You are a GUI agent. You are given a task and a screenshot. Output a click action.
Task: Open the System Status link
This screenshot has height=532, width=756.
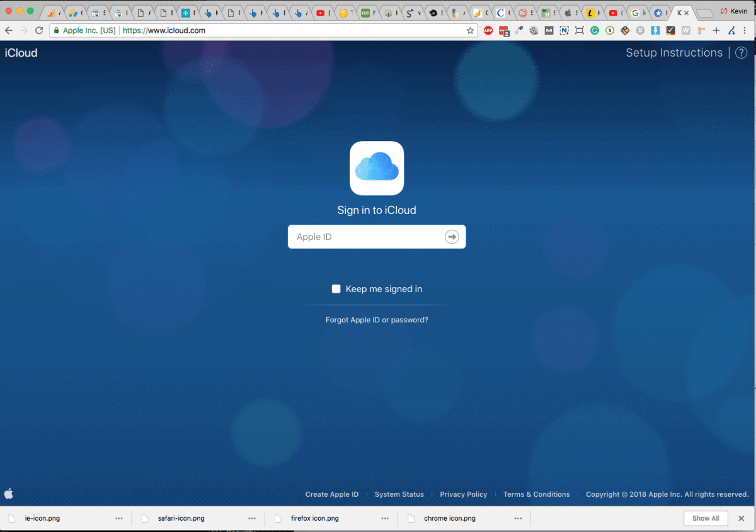click(399, 494)
